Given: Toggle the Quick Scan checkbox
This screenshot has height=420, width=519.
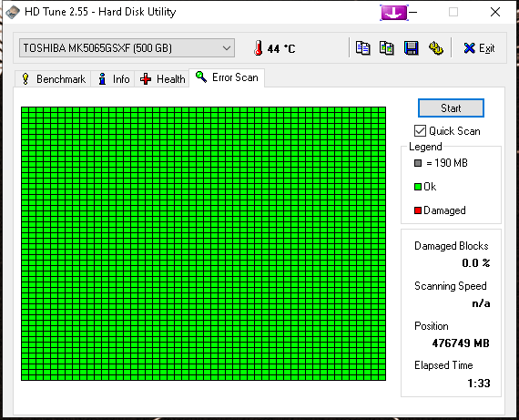Looking at the screenshot, I should (420, 131).
